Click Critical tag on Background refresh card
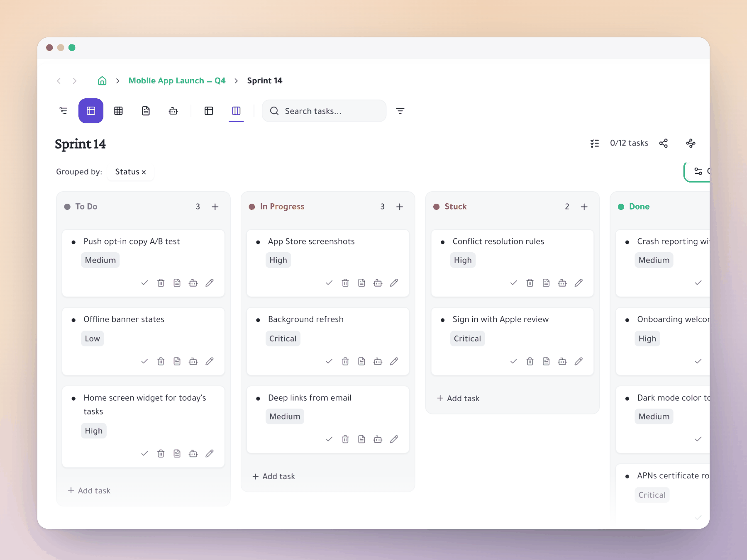Viewport: 747px width, 560px height. pos(283,338)
